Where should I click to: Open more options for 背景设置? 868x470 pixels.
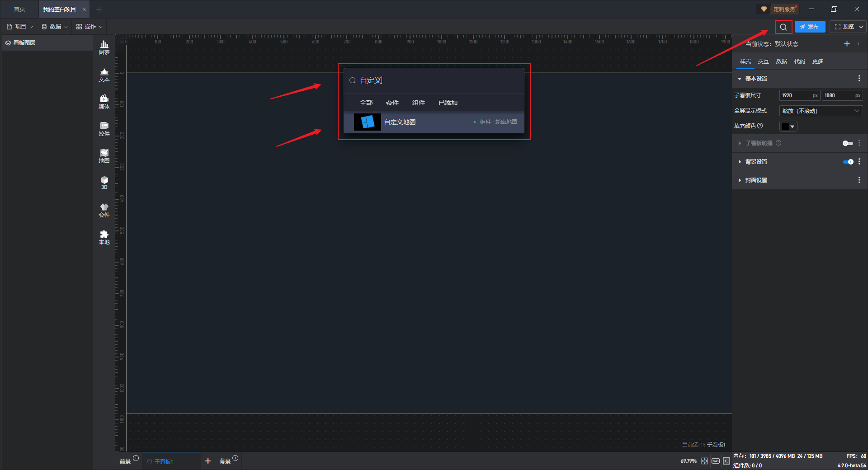click(x=859, y=161)
